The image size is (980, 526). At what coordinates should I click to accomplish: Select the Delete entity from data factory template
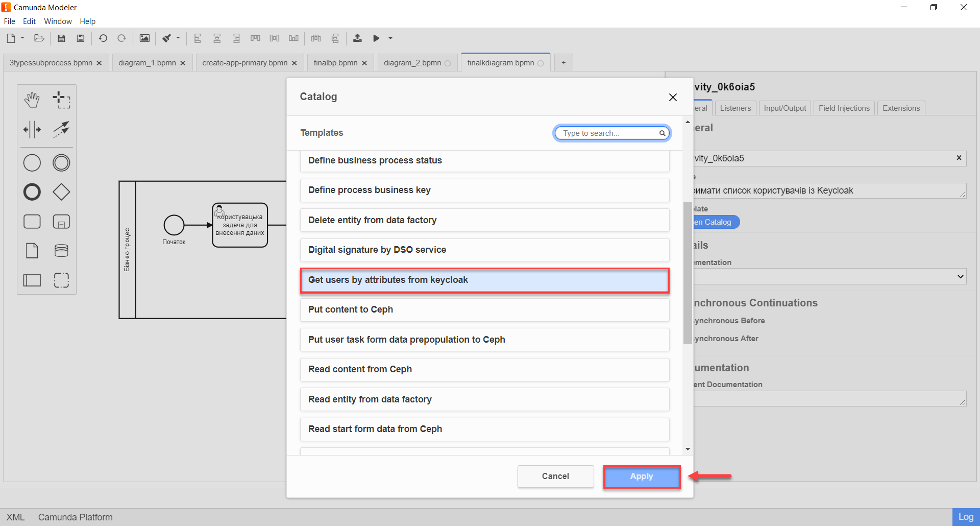484,220
